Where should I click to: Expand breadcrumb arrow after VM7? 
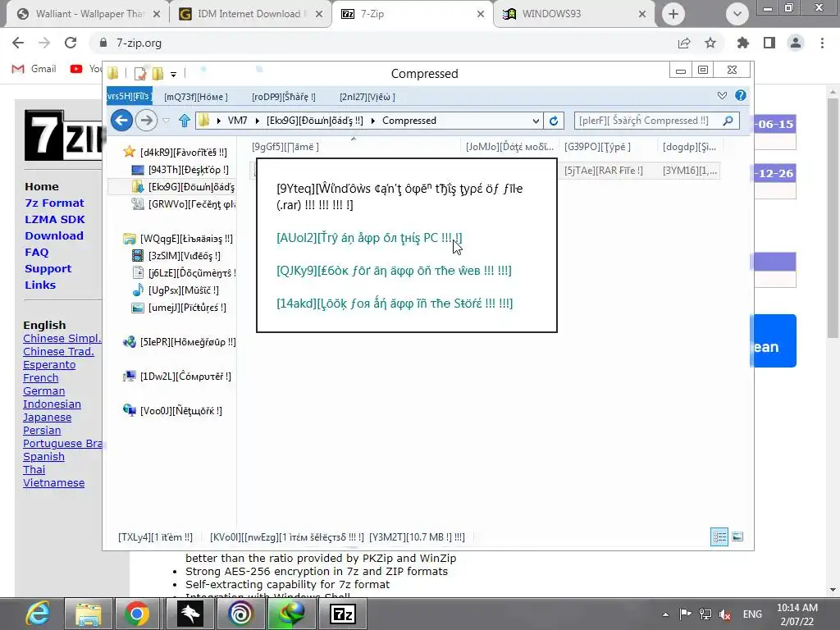coord(257,121)
